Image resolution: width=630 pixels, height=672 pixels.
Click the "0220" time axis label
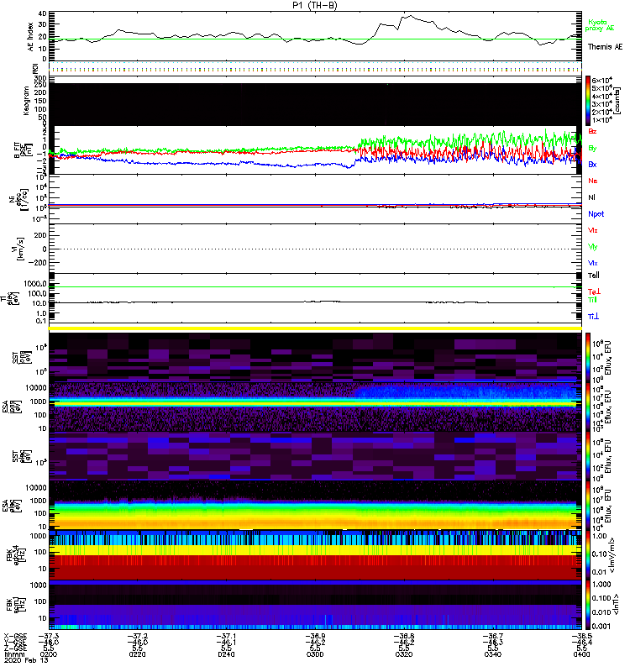pyautogui.click(x=137, y=654)
